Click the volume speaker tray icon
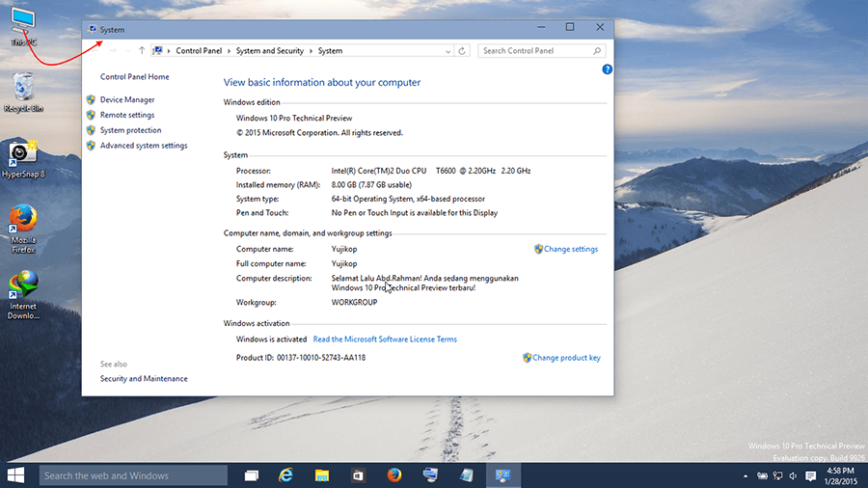This screenshot has width=868, height=488. pos(793,475)
